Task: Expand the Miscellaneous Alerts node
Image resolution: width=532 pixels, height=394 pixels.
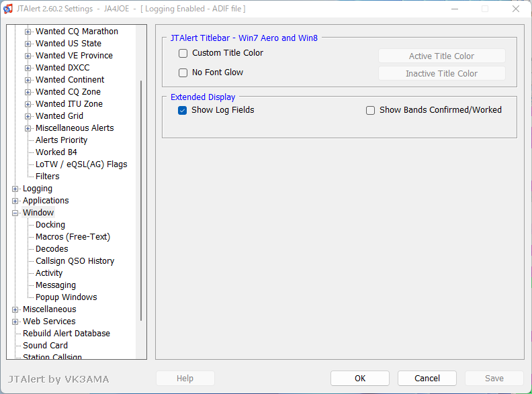Action: coord(28,128)
